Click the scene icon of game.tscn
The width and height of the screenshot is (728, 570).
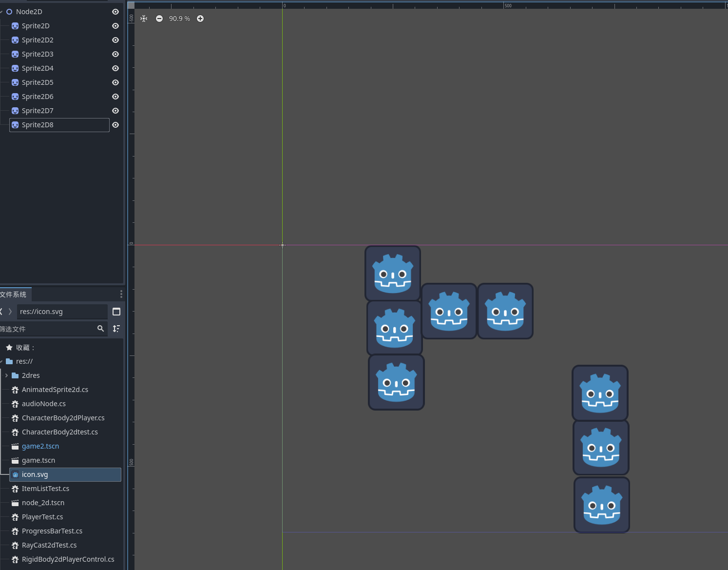(x=15, y=460)
